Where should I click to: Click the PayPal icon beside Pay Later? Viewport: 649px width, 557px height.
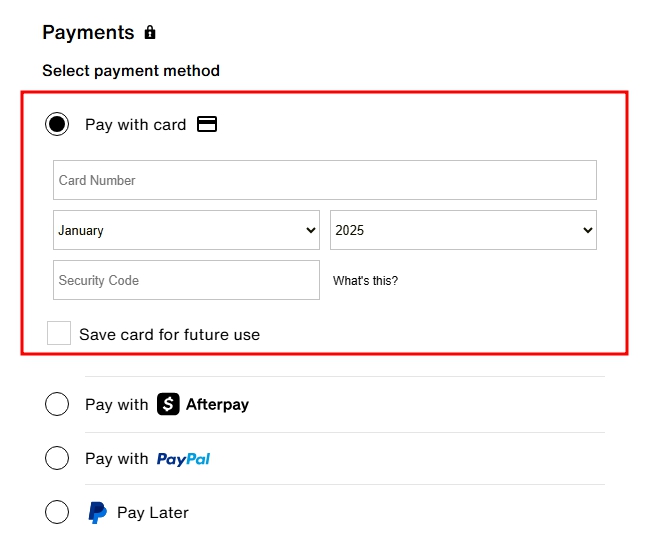tap(97, 513)
